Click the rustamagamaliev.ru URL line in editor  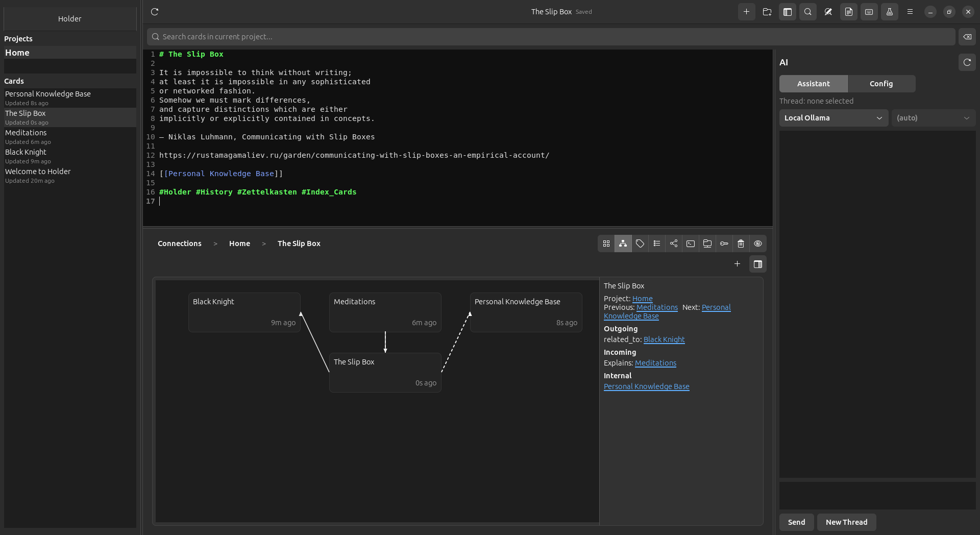354,155
